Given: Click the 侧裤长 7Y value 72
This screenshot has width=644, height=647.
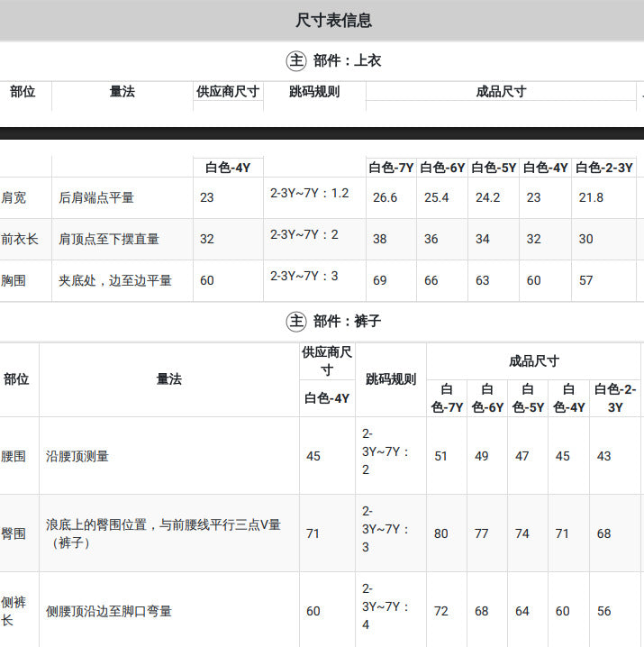Looking at the screenshot, I should click(x=441, y=611).
